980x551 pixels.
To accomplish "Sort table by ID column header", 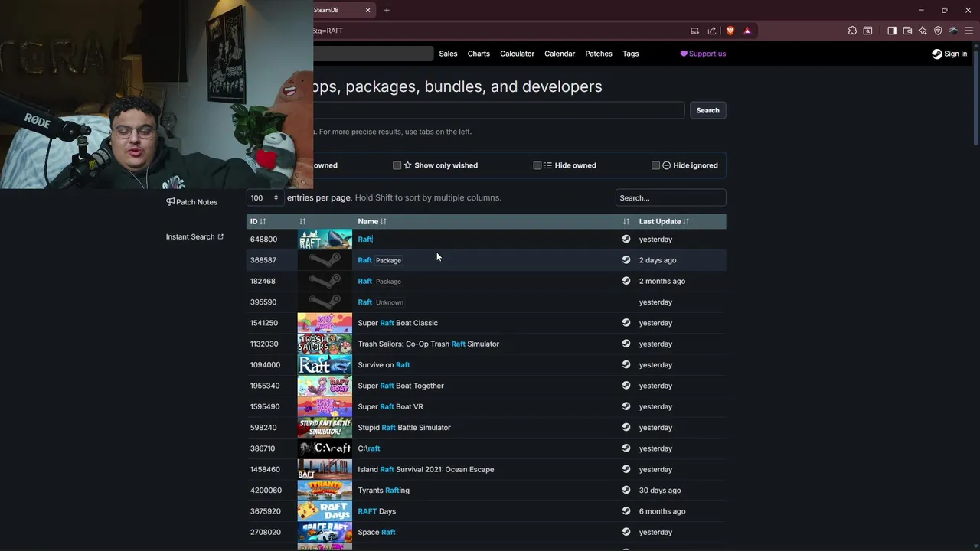I will (258, 221).
